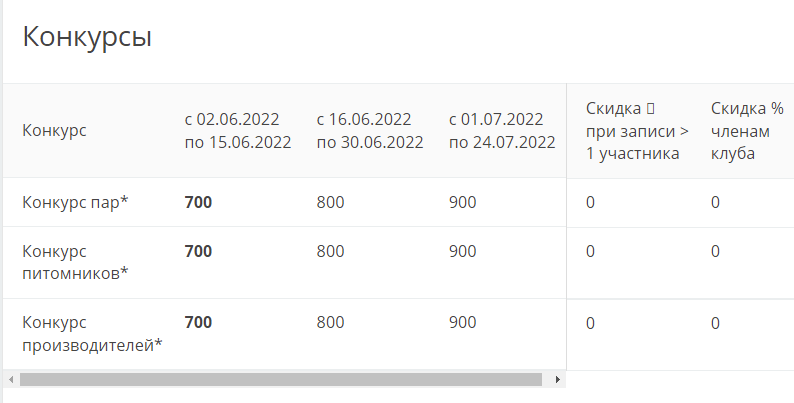Click the horizontal scrollbar thumb under the table
This screenshot has width=794, height=403.
[280, 380]
